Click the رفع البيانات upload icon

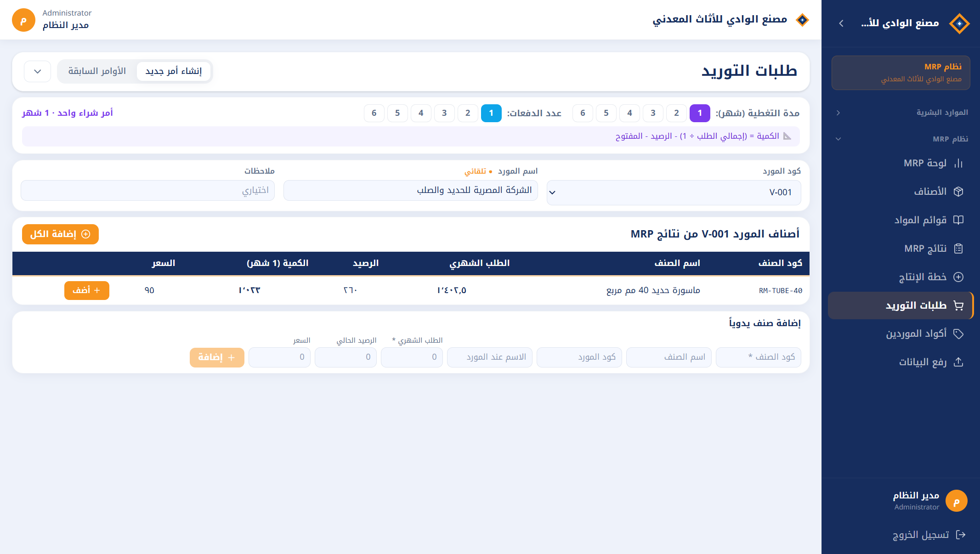coord(958,362)
